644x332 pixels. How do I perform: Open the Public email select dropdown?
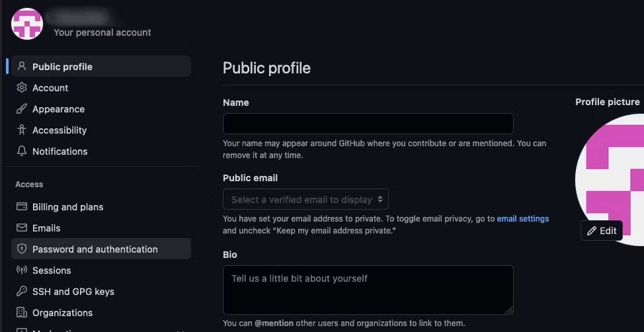(x=305, y=199)
